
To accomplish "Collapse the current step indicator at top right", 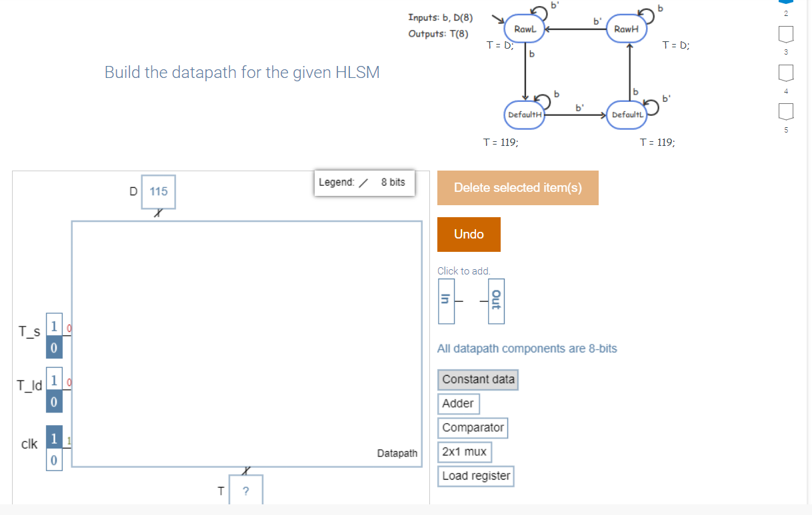I will coord(786,3).
